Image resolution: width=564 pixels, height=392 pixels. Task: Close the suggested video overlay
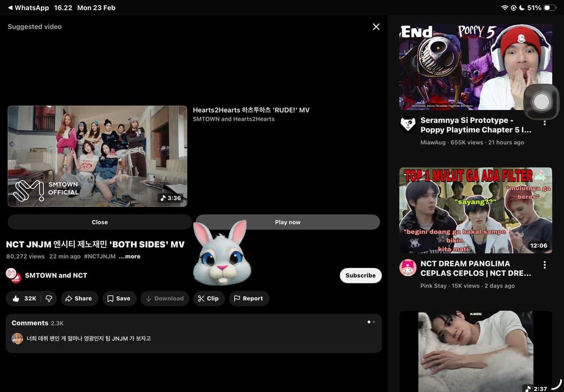tap(376, 27)
